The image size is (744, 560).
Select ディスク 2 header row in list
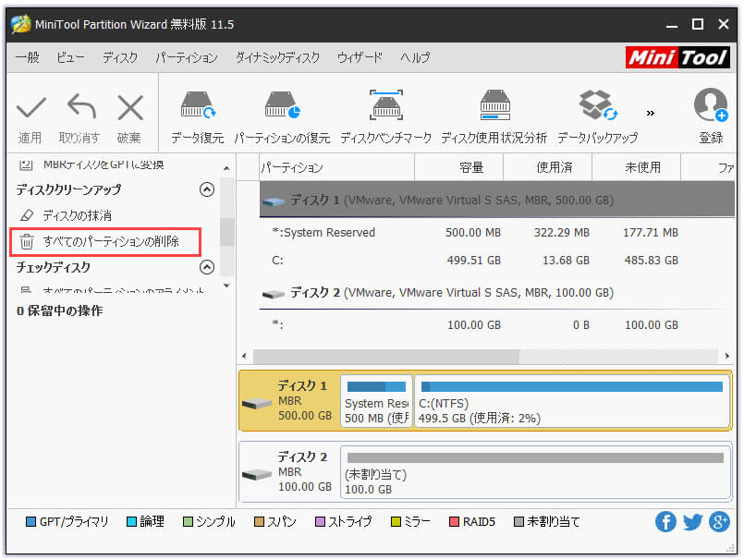point(497,293)
